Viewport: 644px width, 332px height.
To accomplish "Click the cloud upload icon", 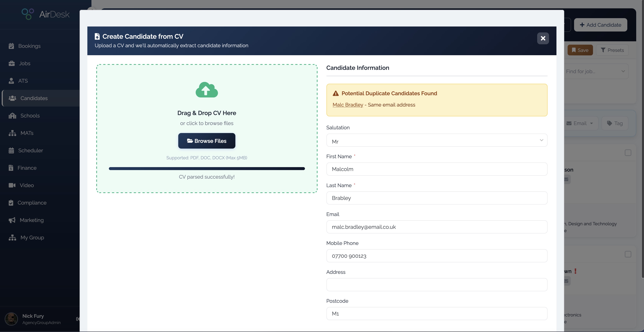I will tap(207, 90).
